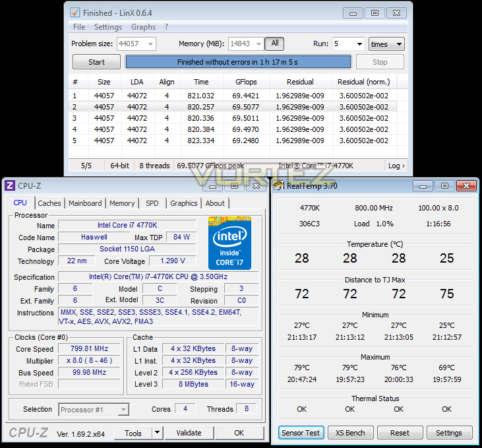
Task: Switch to the About tab in CPU-Z
Action: (x=215, y=203)
